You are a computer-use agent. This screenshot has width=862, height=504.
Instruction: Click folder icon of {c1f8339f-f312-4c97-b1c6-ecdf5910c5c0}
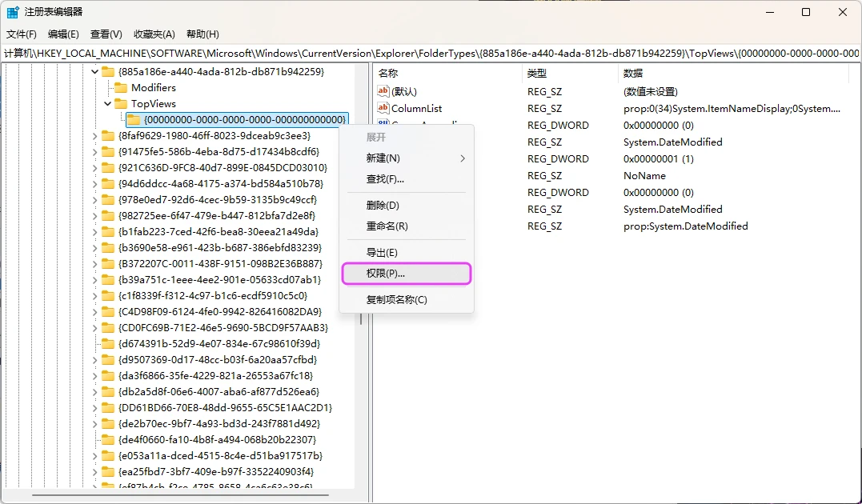108,296
